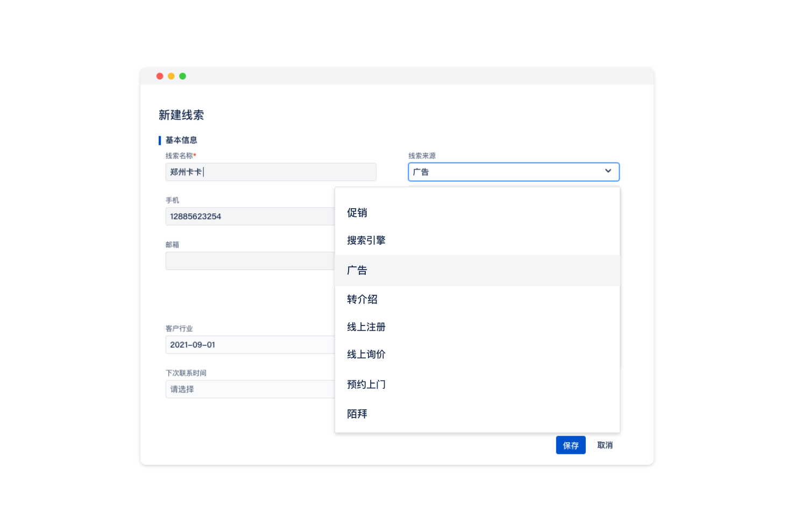This screenshot has height=532, width=794.
Task: Pick 陌拜 at the list bottom
Action: pos(357,414)
